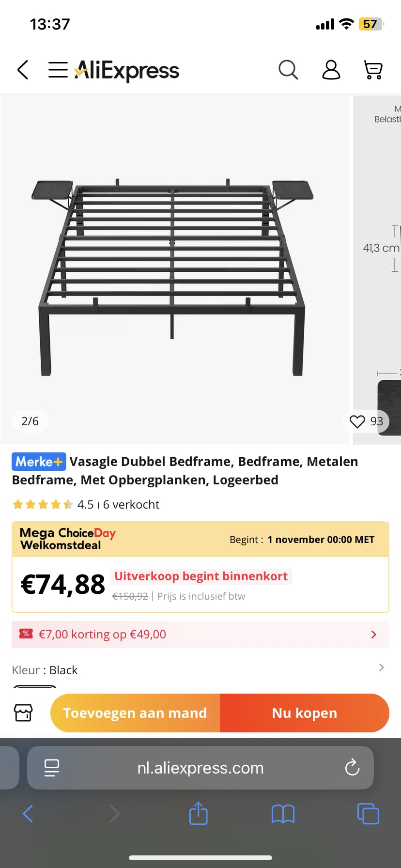Expand the €7,00 korting coupon row

coord(373,635)
